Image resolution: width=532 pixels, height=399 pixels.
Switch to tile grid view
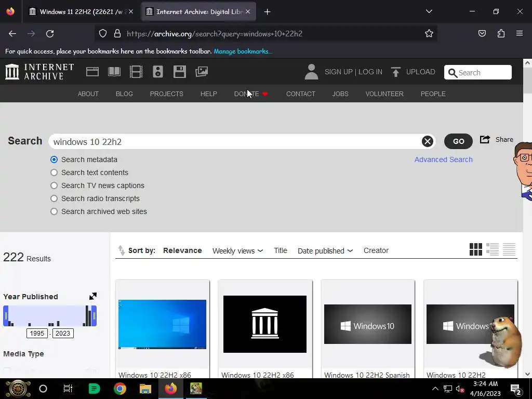476,250
